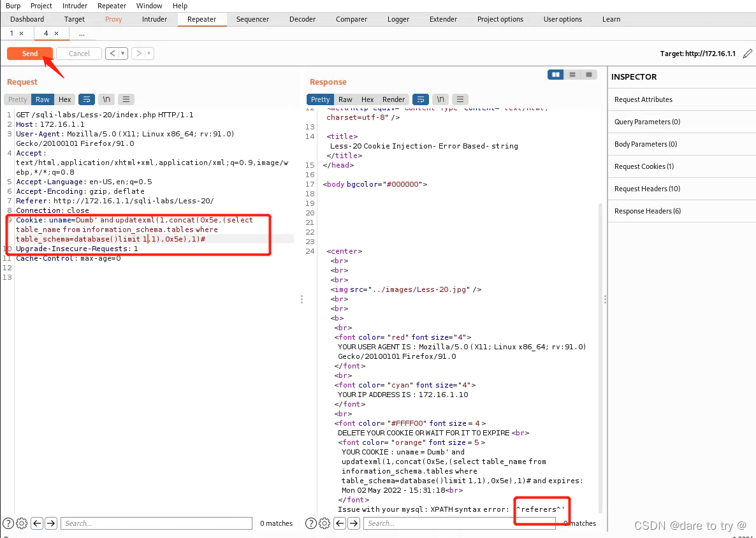Send the repeater request
Screen dimensions: 756x538
coord(30,54)
